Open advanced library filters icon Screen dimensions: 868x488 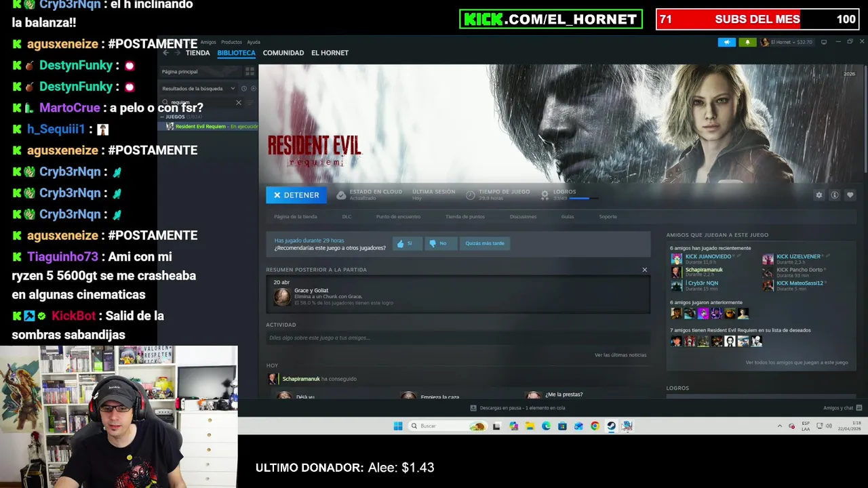click(250, 102)
